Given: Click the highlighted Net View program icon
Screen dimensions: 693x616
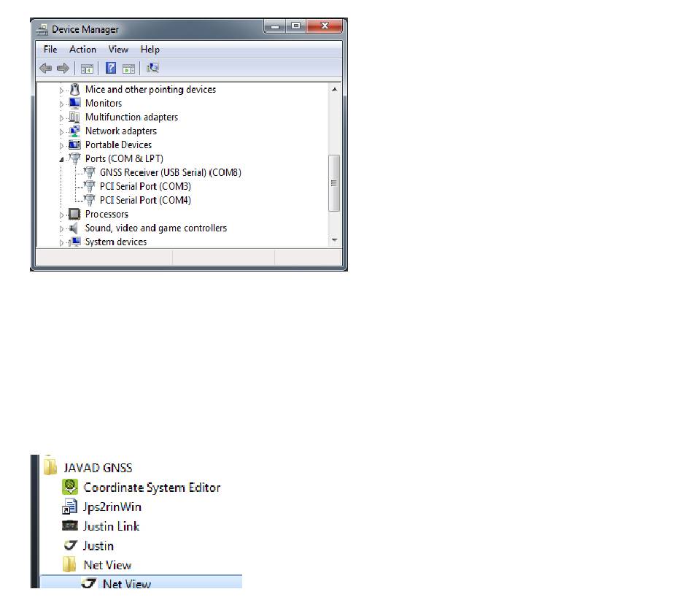Looking at the screenshot, I should [x=89, y=583].
